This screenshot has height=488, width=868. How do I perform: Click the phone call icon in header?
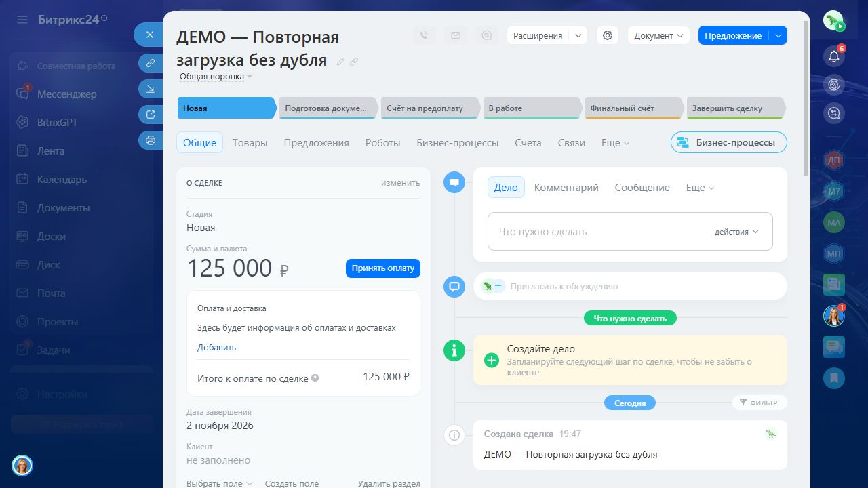424,35
